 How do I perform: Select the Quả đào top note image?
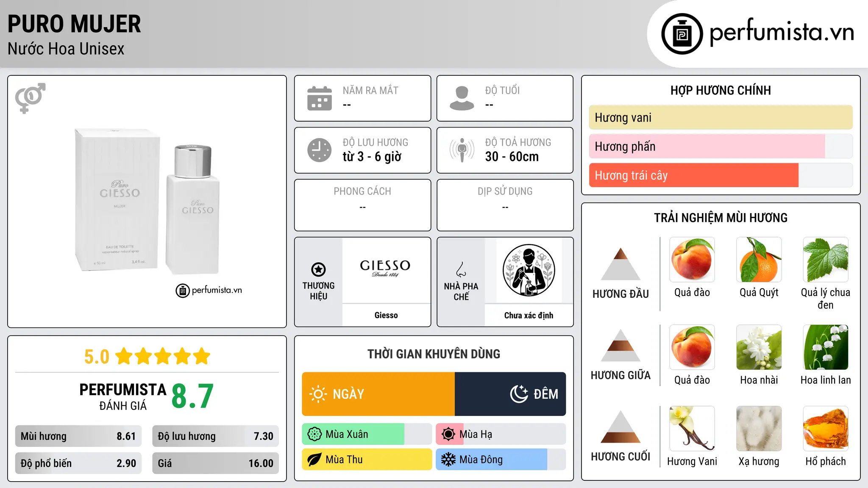tap(692, 260)
